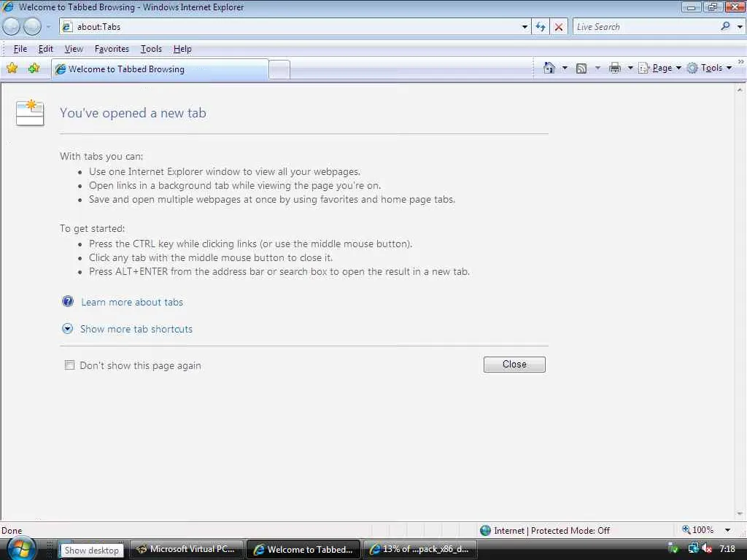Viewport: 747px width, 560px height.
Task: Click the 7:18 system clock
Action: click(x=727, y=548)
